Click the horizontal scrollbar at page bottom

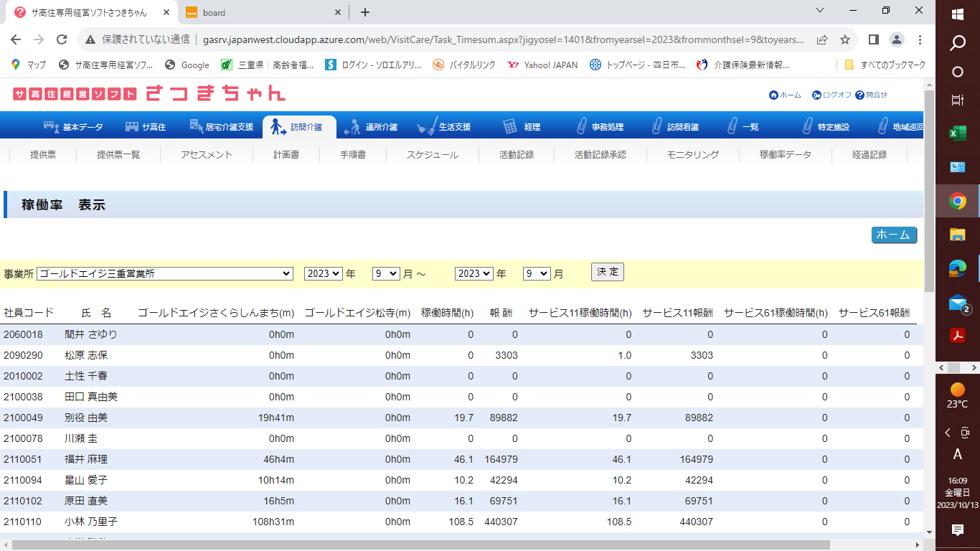tap(420, 545)
